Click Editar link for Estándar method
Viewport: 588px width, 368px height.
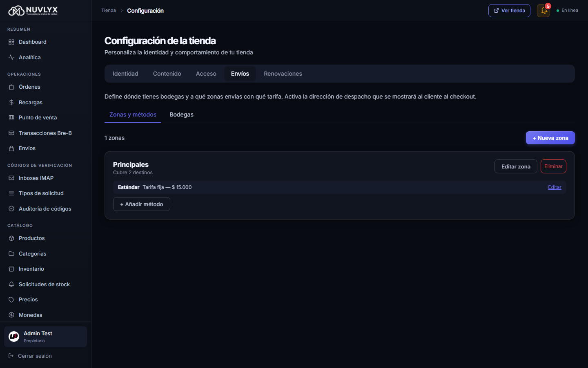[x=555, y=187]
